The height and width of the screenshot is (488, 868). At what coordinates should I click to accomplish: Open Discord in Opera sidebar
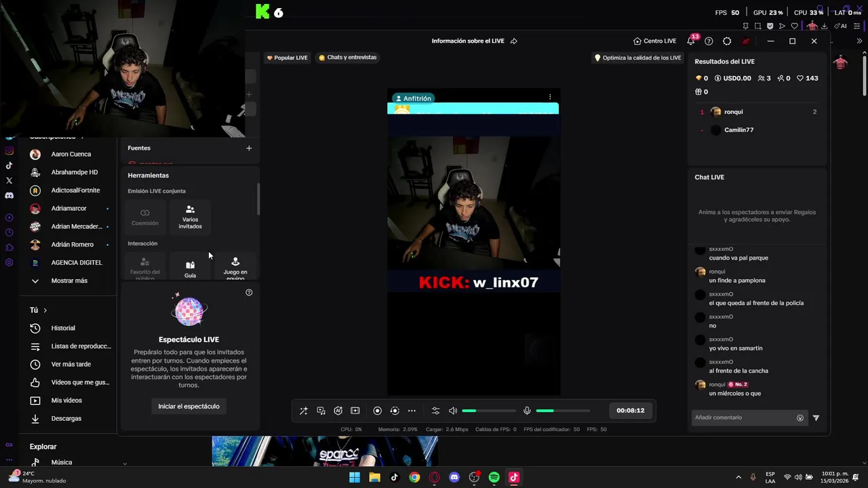(9, 195)
